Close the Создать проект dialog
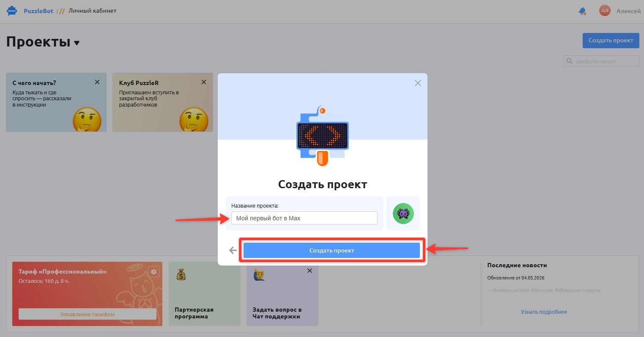Screen dimensions: 644x337 [418, 83]
